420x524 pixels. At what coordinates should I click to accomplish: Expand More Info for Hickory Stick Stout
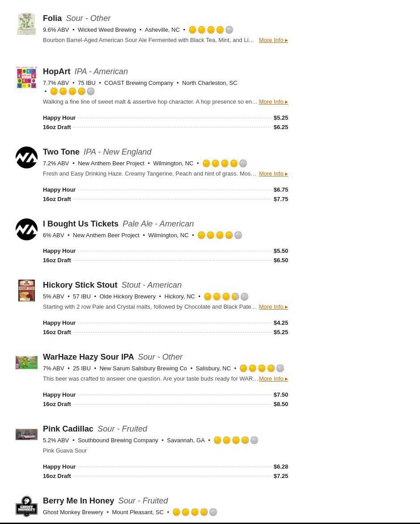coord(273,307)
